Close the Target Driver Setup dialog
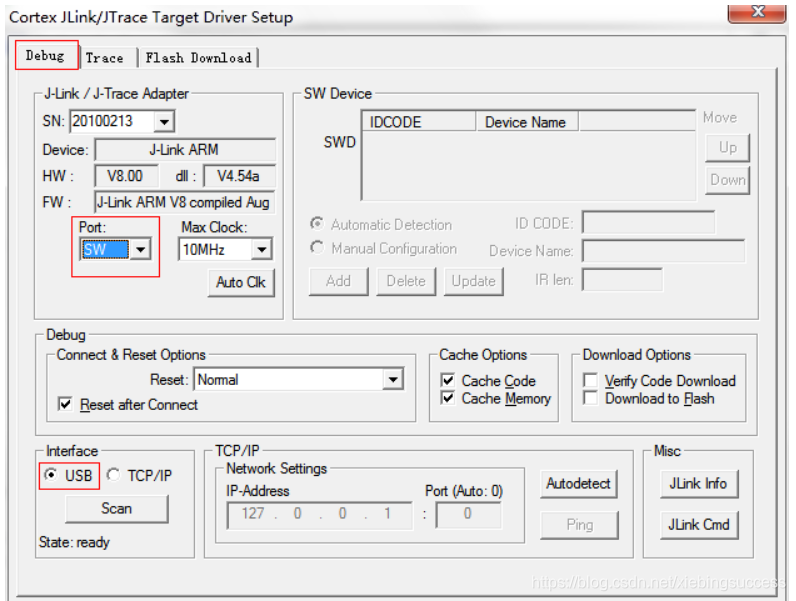 [x=757, y=12]
